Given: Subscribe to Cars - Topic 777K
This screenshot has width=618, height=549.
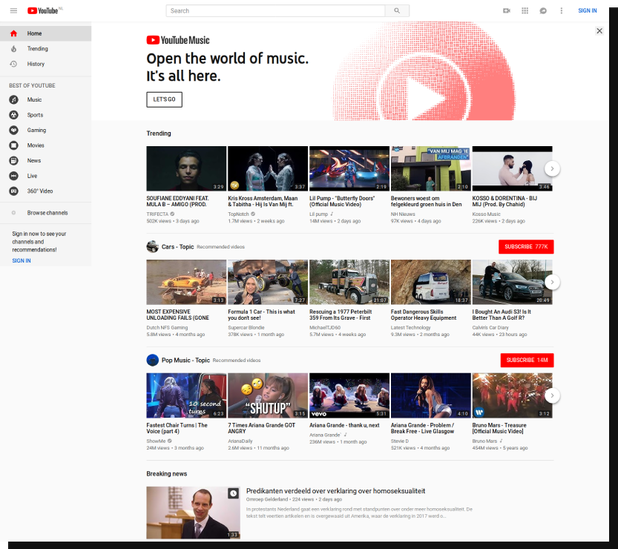Looking at the screenshot, I should click(526, 247).
